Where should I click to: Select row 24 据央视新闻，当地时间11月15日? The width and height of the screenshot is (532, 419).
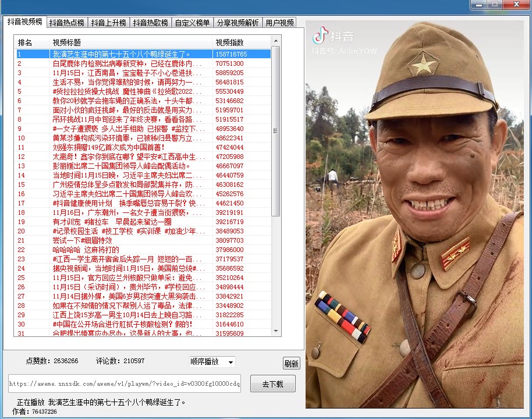pos(144,268)
